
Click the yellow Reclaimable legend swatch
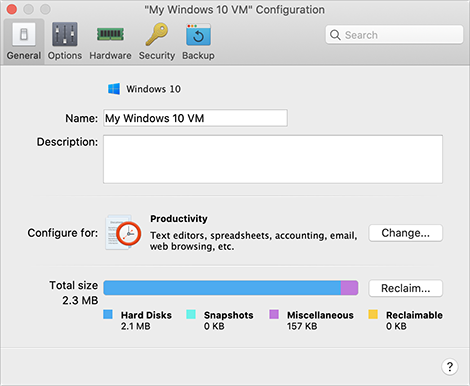pos(373,314)
